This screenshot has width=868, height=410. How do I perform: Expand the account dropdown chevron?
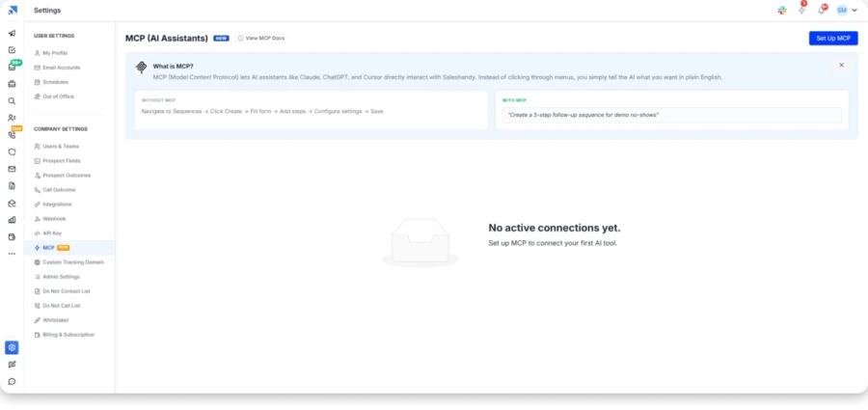tap(854, 10)
